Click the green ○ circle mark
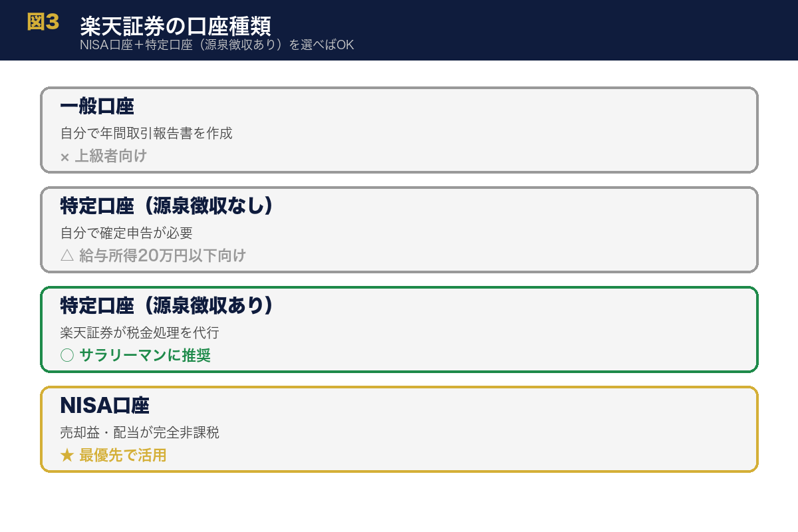The width and height of the screenshot is (798, 532). point(66,355)
